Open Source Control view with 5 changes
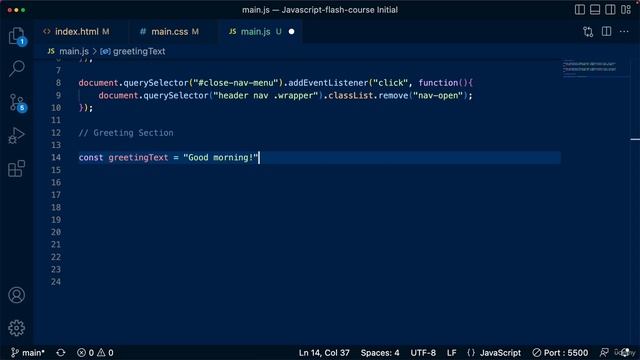This screenshot has height=360, width=640. (x=18, y=102)
